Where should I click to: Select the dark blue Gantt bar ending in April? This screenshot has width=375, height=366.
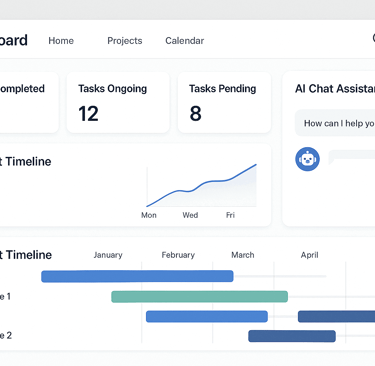[292, 336]
